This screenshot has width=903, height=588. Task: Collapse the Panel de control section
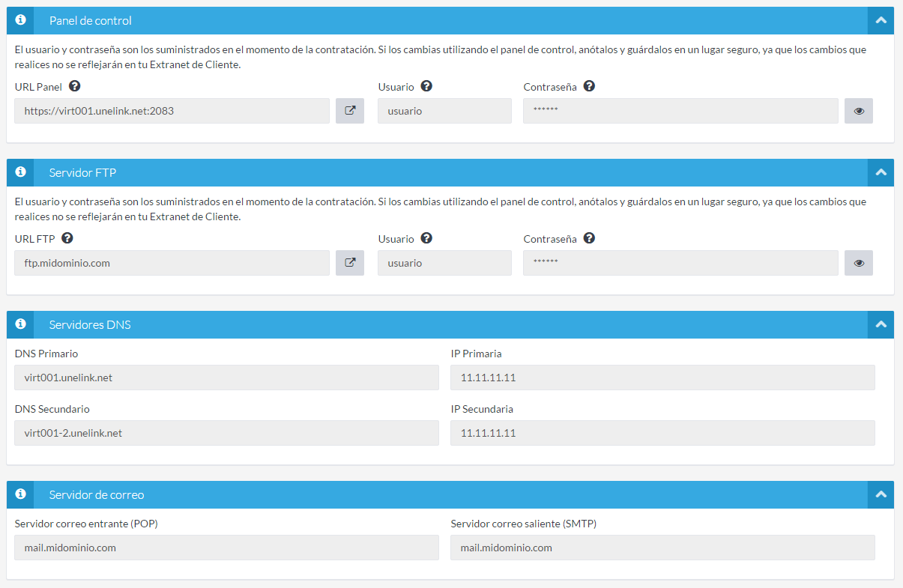pos(881,21)
